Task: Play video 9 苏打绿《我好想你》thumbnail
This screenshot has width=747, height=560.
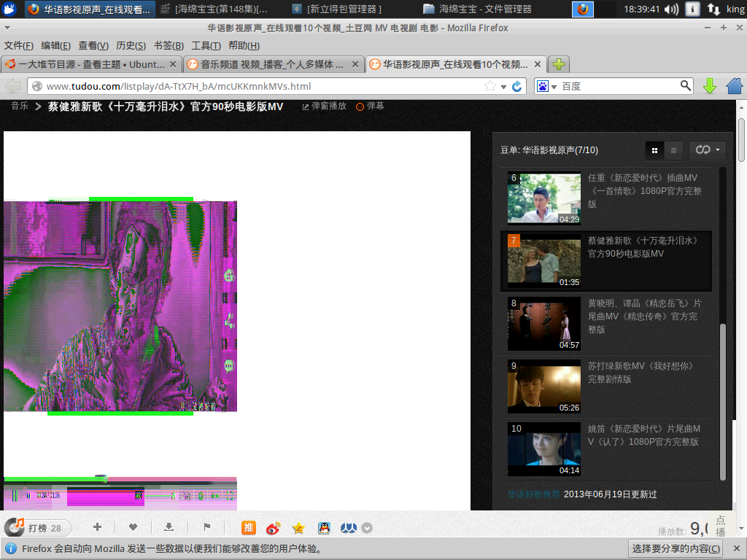Action: 544,386
